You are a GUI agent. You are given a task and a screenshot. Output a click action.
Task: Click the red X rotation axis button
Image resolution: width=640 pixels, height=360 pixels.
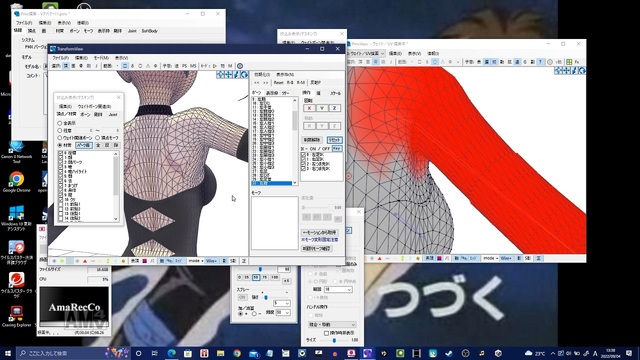click(309, 108)
